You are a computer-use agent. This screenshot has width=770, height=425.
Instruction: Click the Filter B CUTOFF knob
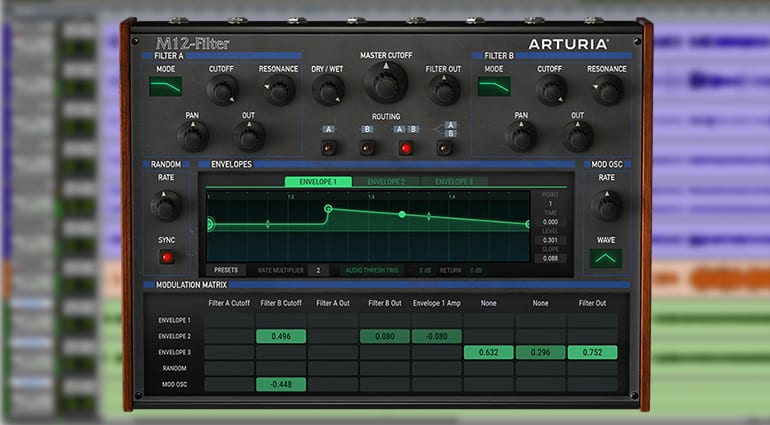(x=551, y=90)
